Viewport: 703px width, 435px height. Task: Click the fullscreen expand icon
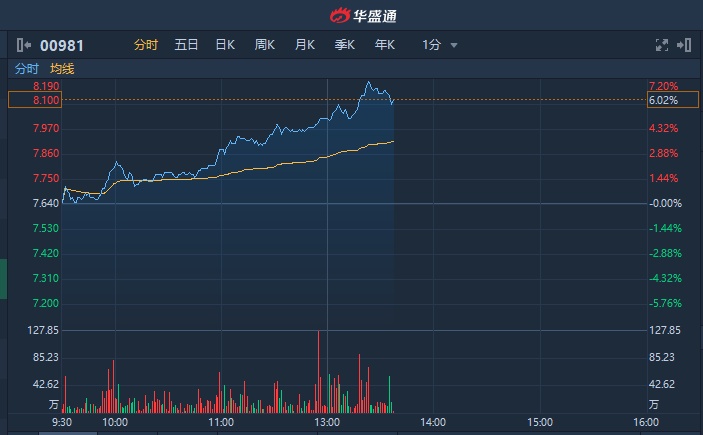(x=661, y=45)
